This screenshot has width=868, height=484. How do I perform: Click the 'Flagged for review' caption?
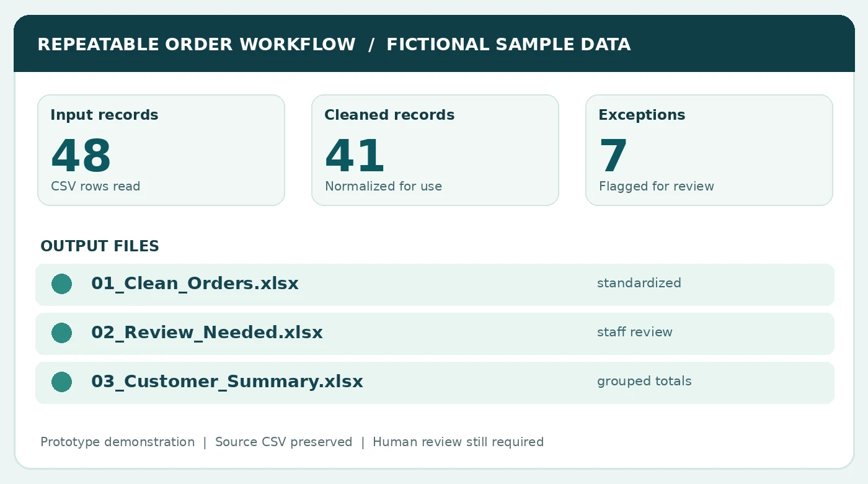tap(657, 186)
